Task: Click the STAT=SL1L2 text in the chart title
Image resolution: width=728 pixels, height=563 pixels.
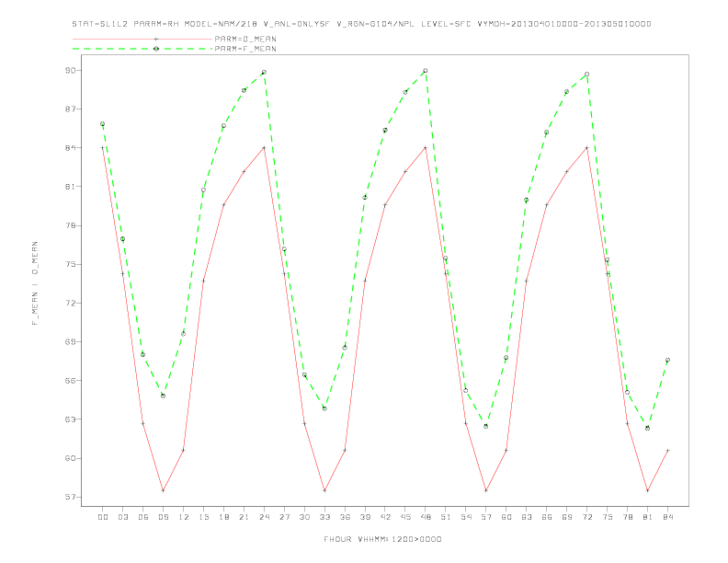Action: tap(100, 24)
